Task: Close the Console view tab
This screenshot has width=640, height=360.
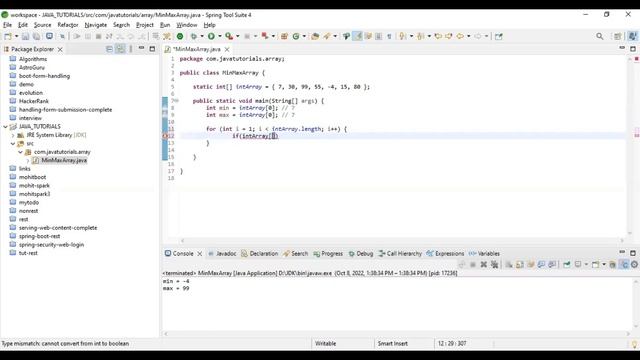Action: click(200, 254)
